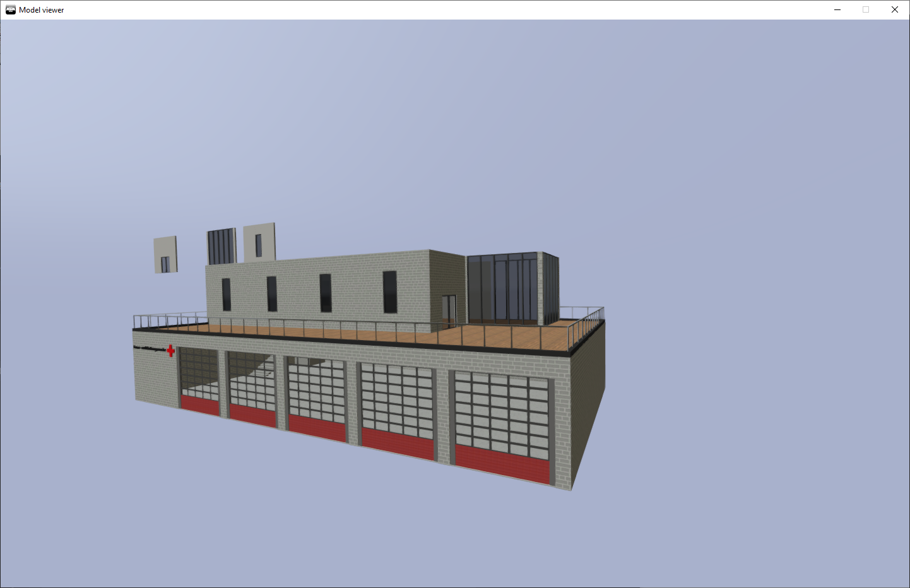This screenshot has height=588, width=910.
Task: Click the glass door on the upper floor
Action: coord(449,309)
